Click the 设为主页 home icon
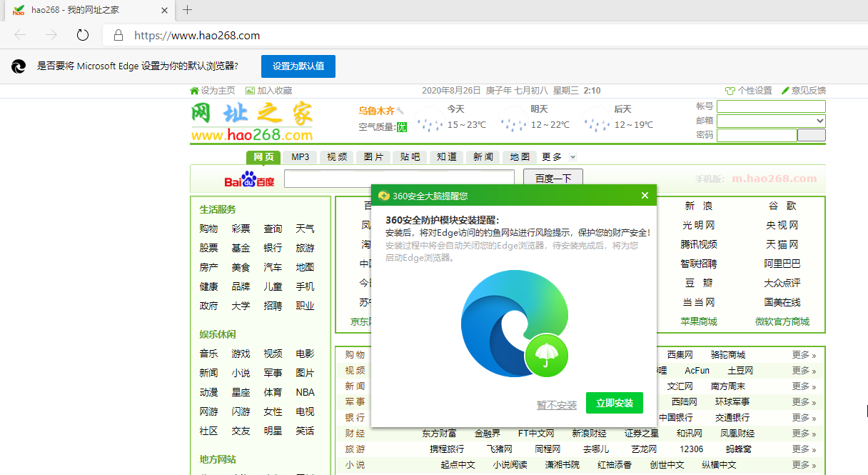This screenshot has width=868, height=475. coord(194,91)
